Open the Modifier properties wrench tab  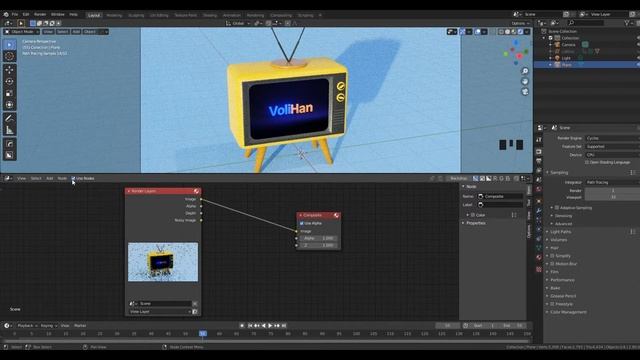click(x=539, y=211)
